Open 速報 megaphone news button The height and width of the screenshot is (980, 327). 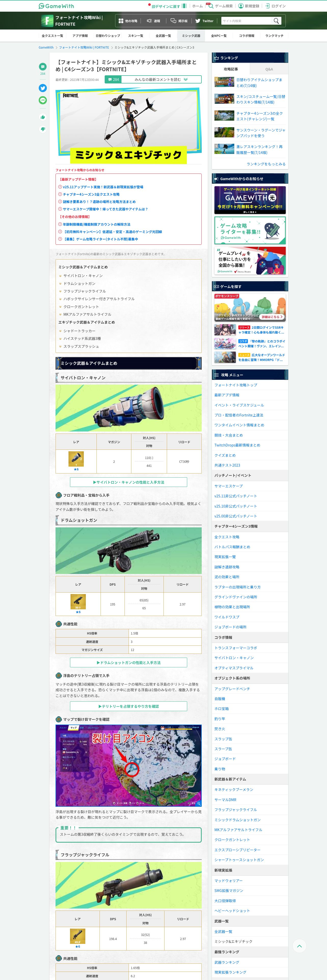(153, 21)
